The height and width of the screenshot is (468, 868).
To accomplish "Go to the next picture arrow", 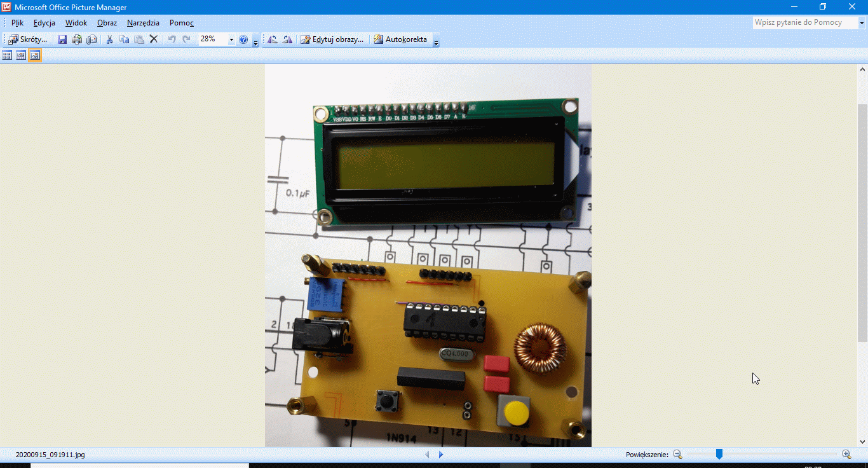I will pos(441,455).
